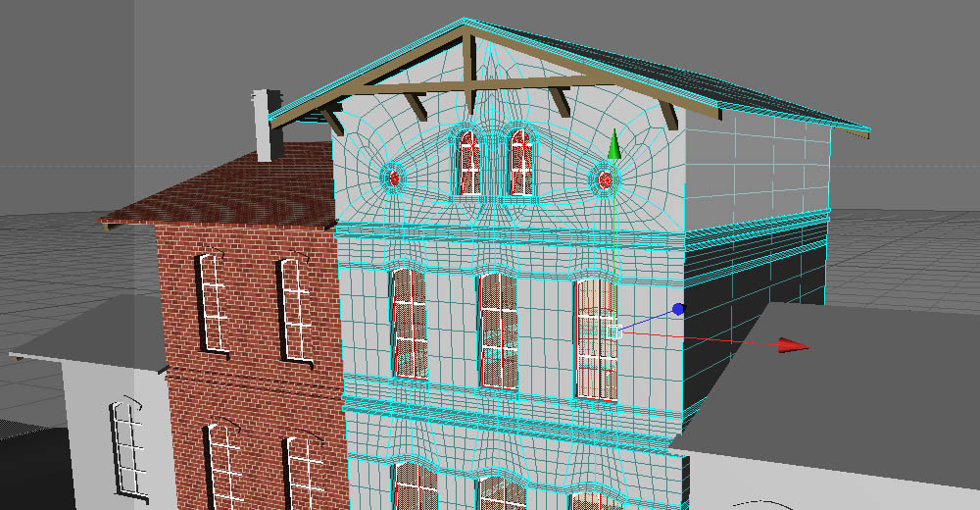Viewport: 980px width, 510px height.
Task: Select the upper-left window on brick building
Action: [211, 302]
